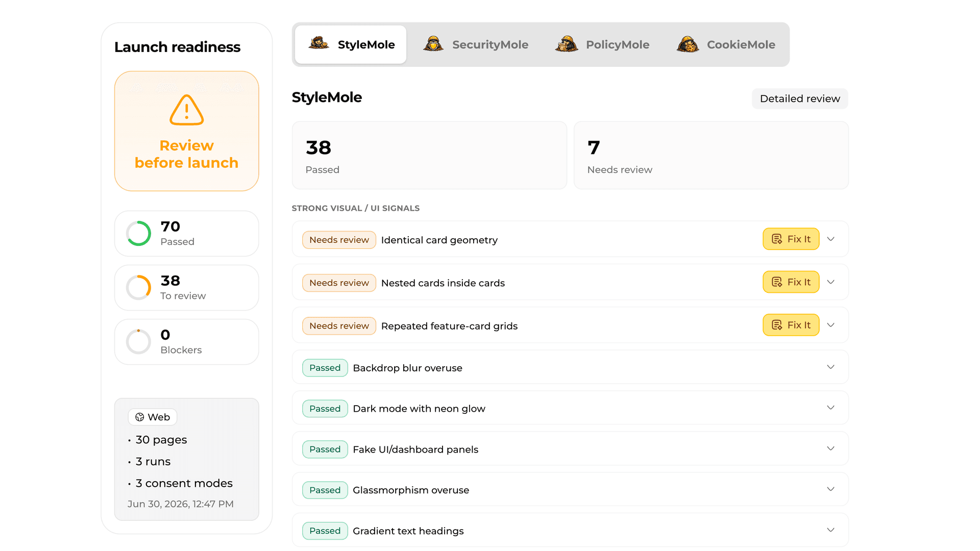Click Passed badge on Glassmorphism overuse
The image size is (980, 551).
325,490
